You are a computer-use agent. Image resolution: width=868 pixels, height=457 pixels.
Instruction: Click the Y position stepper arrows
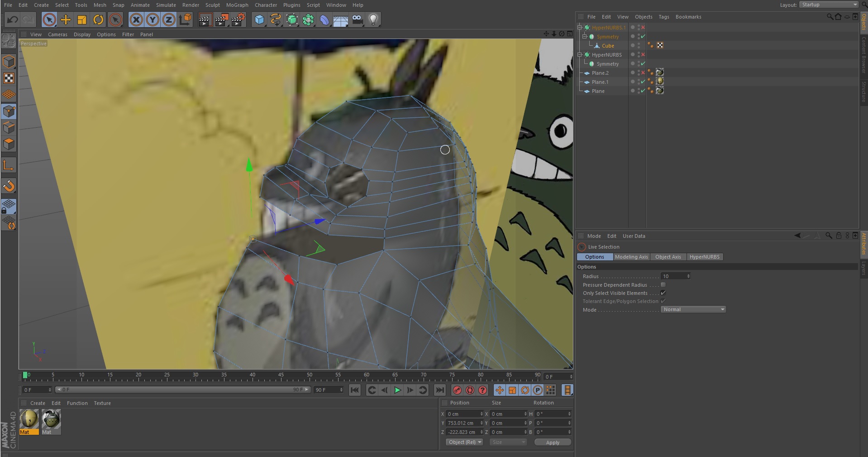click(482, 423)
